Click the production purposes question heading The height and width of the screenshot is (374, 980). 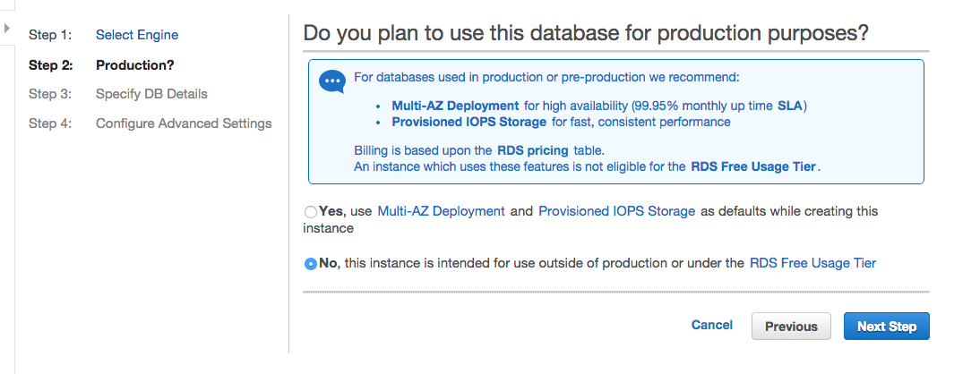586,33
